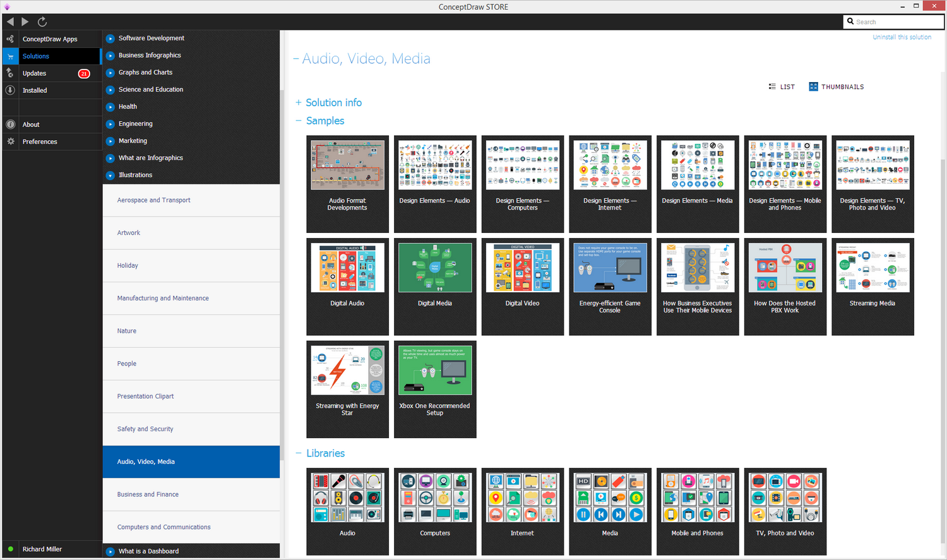Select the Artwork solution
The height and width of the screenshot is (560, 947).
(x=191, y=233)
